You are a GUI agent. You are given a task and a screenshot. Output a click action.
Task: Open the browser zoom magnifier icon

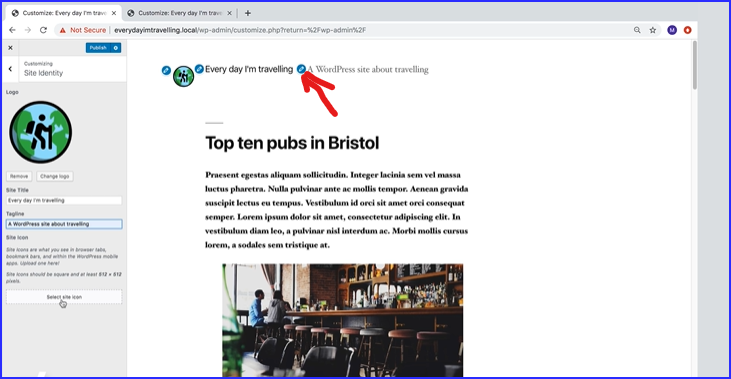[637, 30]
